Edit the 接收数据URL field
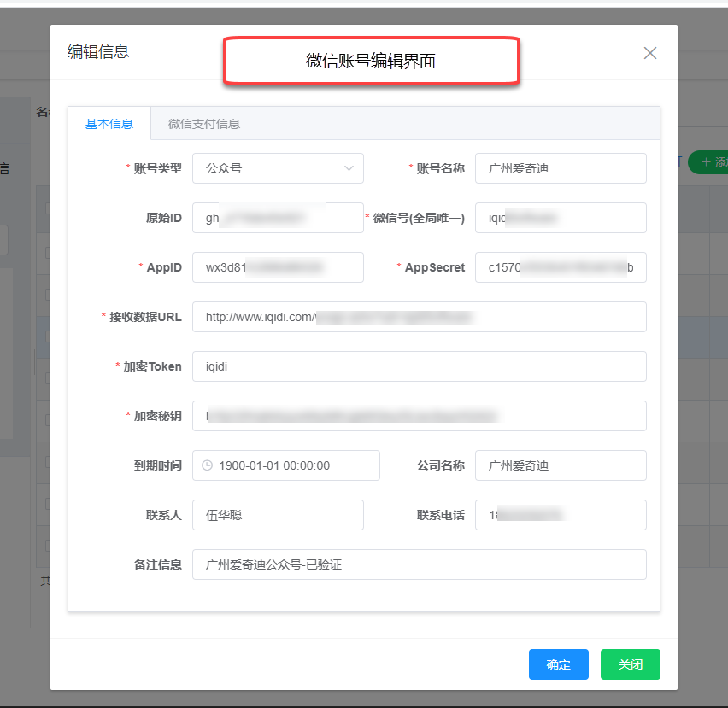The width and height of the screenshot is (728, 708). point(420,317)
